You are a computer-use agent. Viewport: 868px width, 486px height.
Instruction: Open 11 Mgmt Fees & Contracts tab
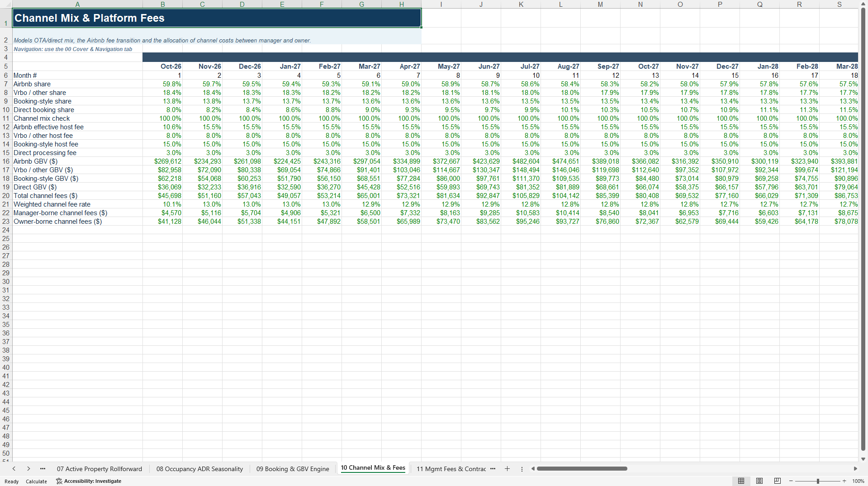451,469
